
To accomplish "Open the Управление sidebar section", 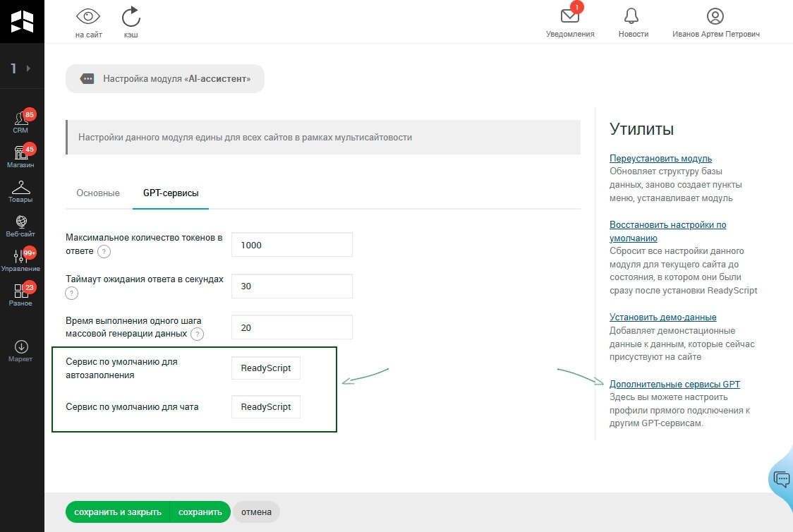I will 20,260.
